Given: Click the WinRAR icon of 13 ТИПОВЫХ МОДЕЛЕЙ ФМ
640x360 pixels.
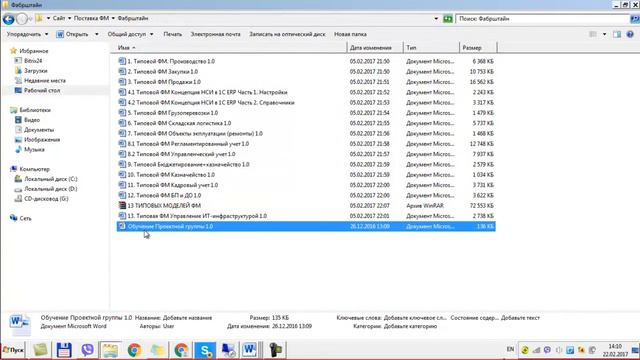Looking at the screenshot, I should [122, 205].
